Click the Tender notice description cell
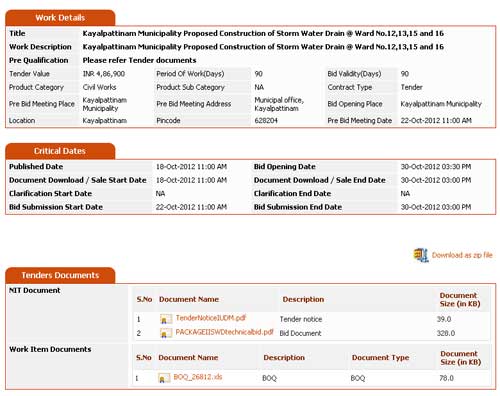Image resolution: width=500 pixels, height=396 pixels. (301, 319)
